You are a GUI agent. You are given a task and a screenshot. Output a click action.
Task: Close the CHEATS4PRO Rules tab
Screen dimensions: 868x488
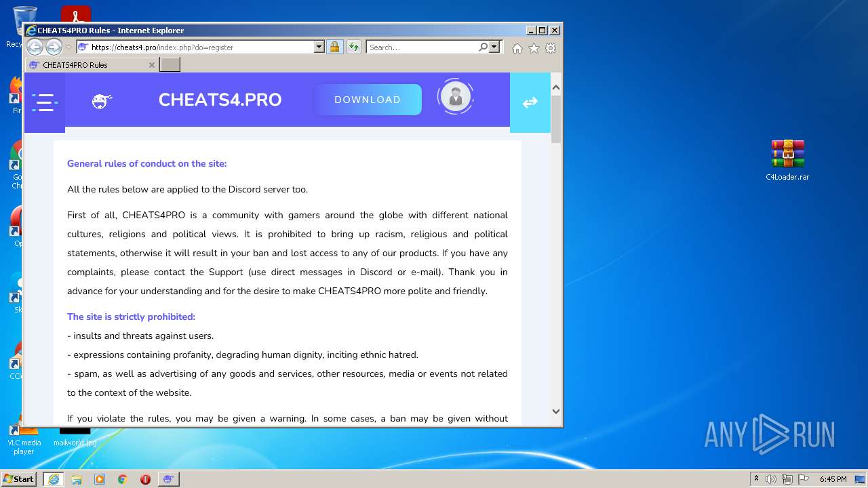pos(151,65)
